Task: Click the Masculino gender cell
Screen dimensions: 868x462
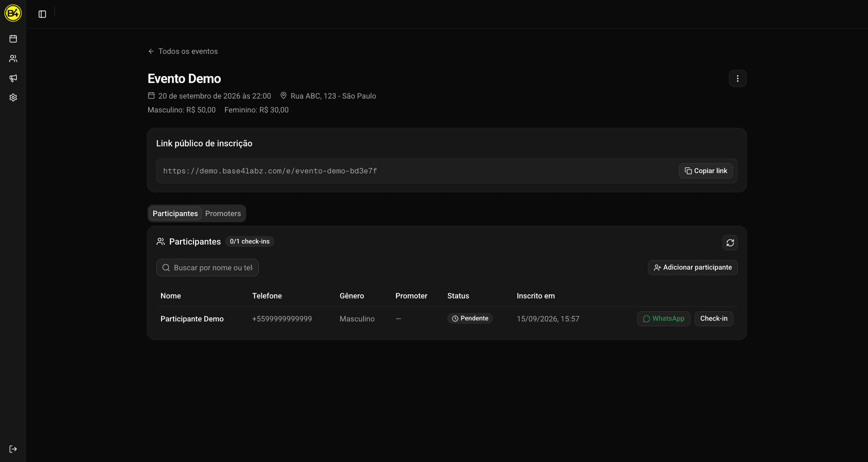Action: click(357, 319)
